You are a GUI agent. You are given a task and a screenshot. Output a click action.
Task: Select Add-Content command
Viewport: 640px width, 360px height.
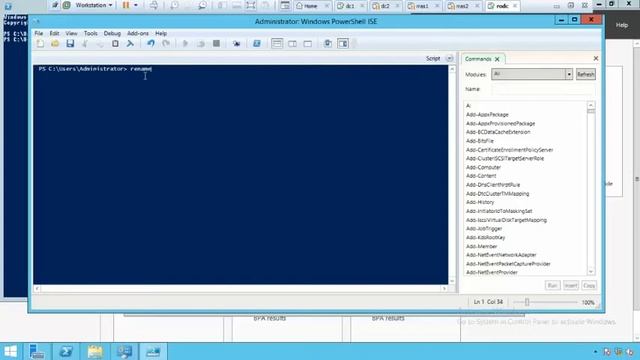[x=481, y=176]
